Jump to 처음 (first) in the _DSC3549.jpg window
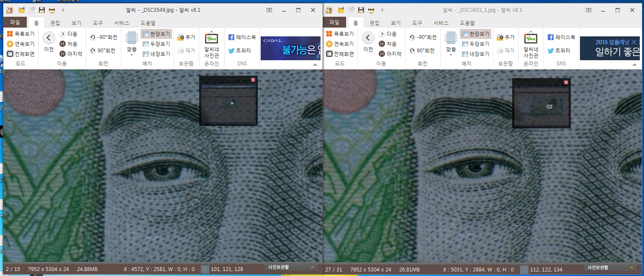 coord(69,43)
